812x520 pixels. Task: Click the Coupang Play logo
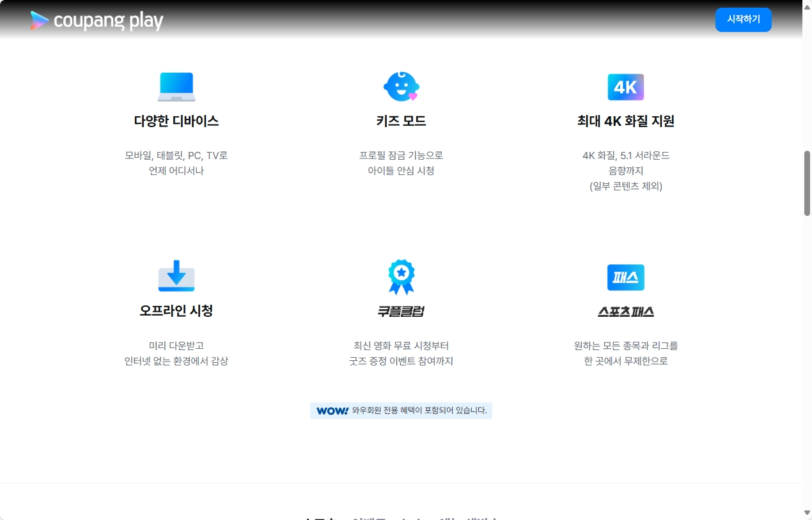[x=97, y=20]
